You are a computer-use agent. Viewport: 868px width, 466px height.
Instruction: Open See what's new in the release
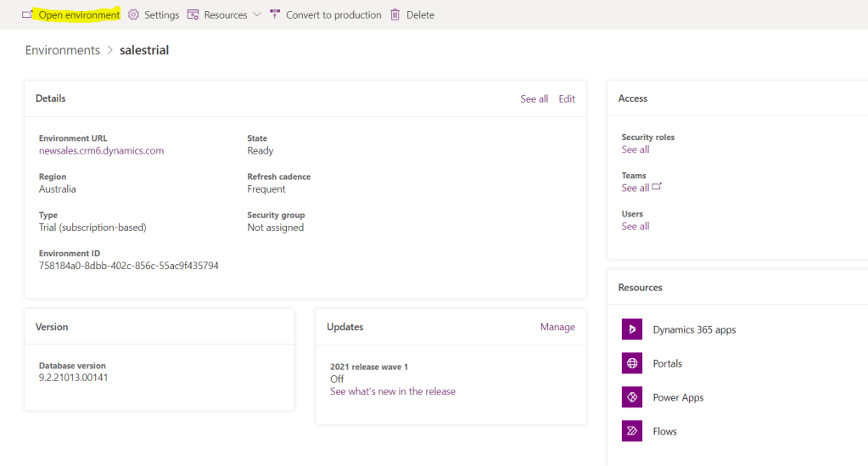coord(392,391)
